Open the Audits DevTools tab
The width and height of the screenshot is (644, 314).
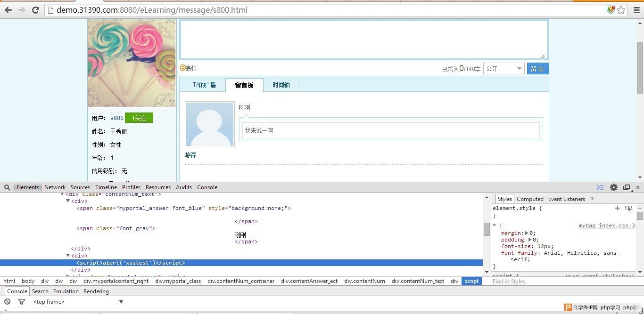184,187
